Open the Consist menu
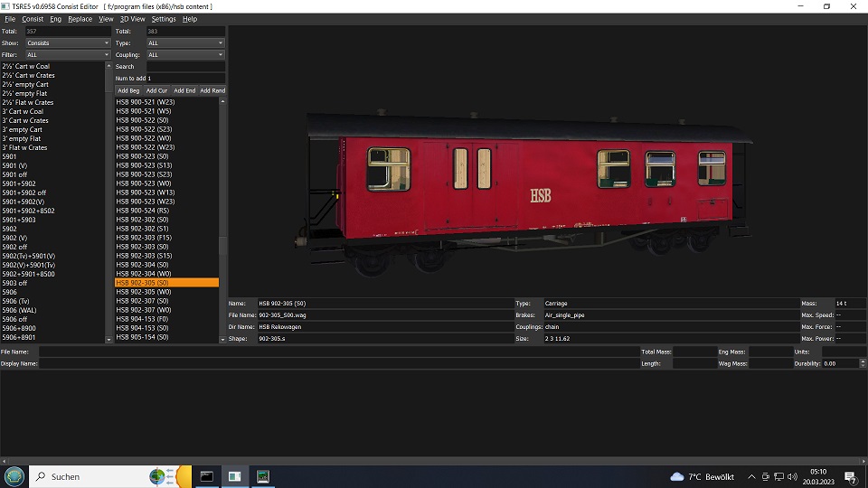This screenshot has width=868, height=488. pyautogui.click(x=33, y=19)
